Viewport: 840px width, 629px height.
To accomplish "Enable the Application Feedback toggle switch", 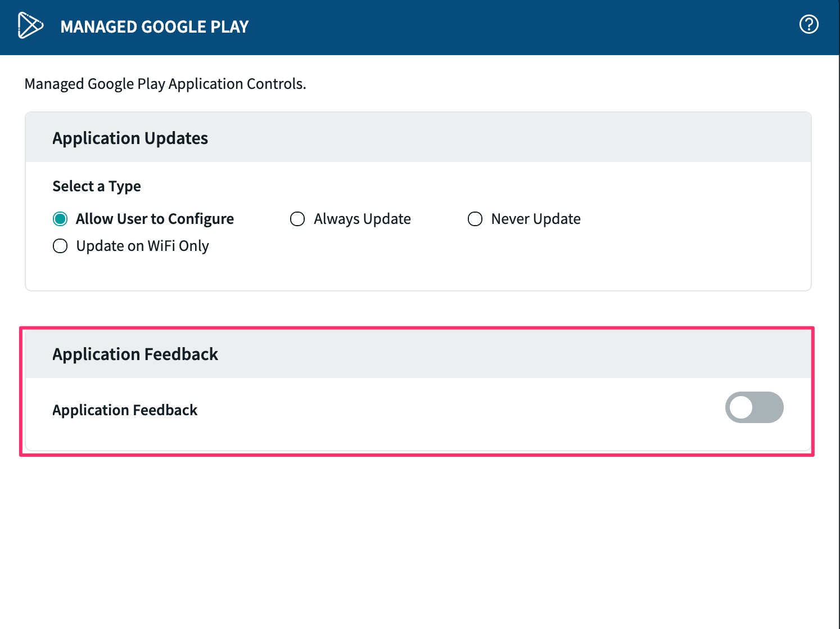I will [x=754, y=407].
